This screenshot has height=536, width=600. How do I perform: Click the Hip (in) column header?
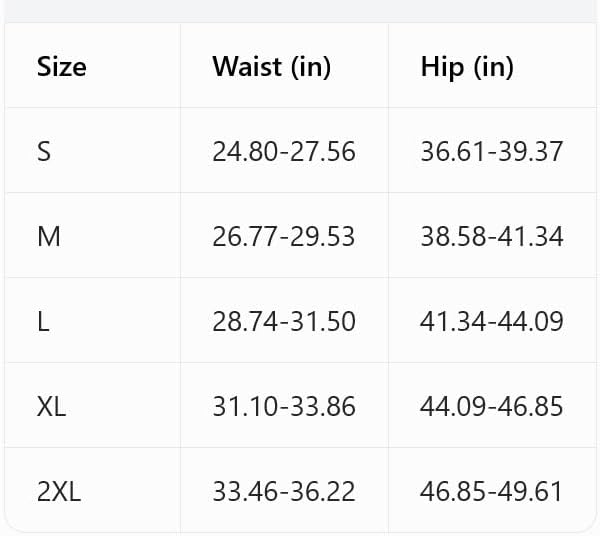coord(467,67)
